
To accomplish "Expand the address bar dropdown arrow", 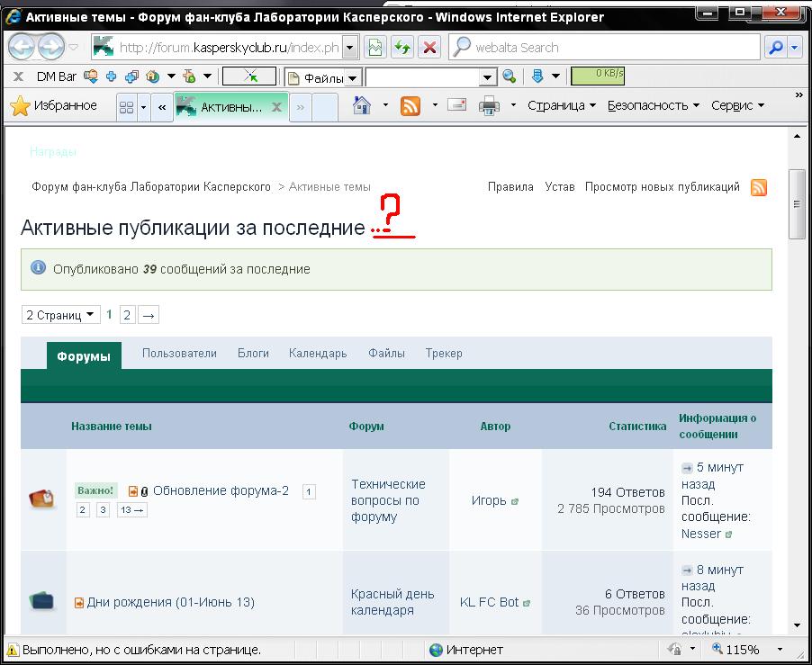I will tap(350, 48).
